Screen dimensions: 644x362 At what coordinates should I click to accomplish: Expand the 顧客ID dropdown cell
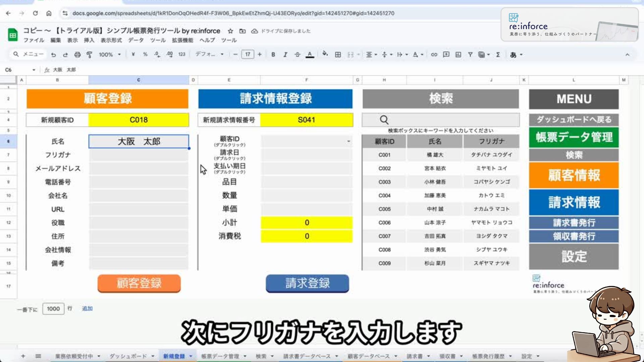[x=348, y=141]
